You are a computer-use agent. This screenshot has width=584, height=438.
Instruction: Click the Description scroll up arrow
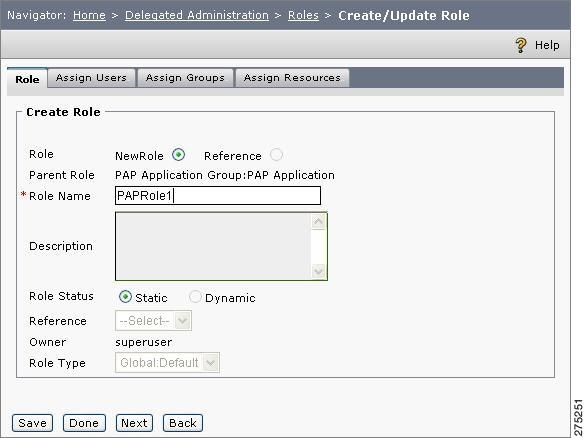click(318, 222)
